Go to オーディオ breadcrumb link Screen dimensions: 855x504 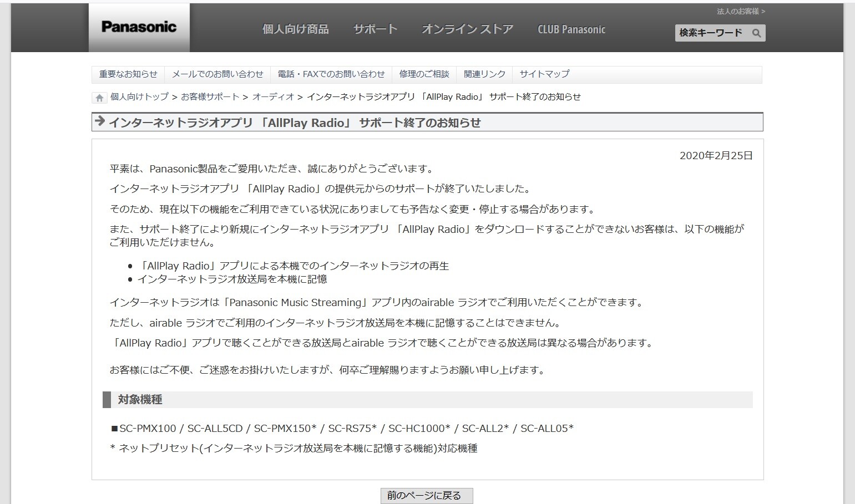(273, 97)
